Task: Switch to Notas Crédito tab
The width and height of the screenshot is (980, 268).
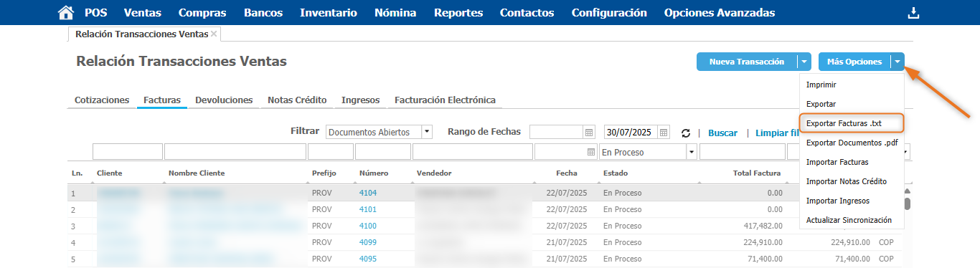Action: pyautogui.click(x=297, y=100)
